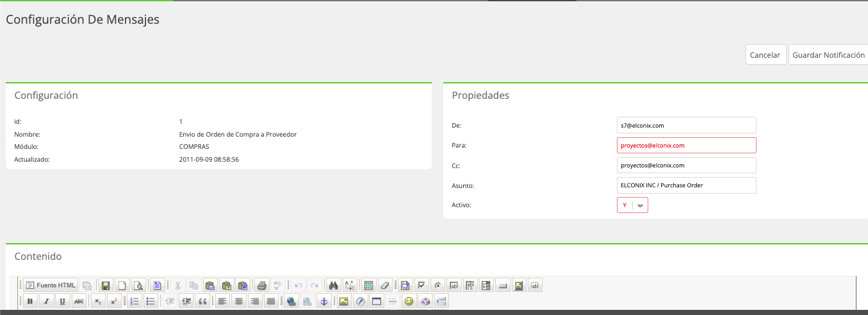Insert a numbered list
The height and width of the screenshot is (315, 868).
coord(135,301)
